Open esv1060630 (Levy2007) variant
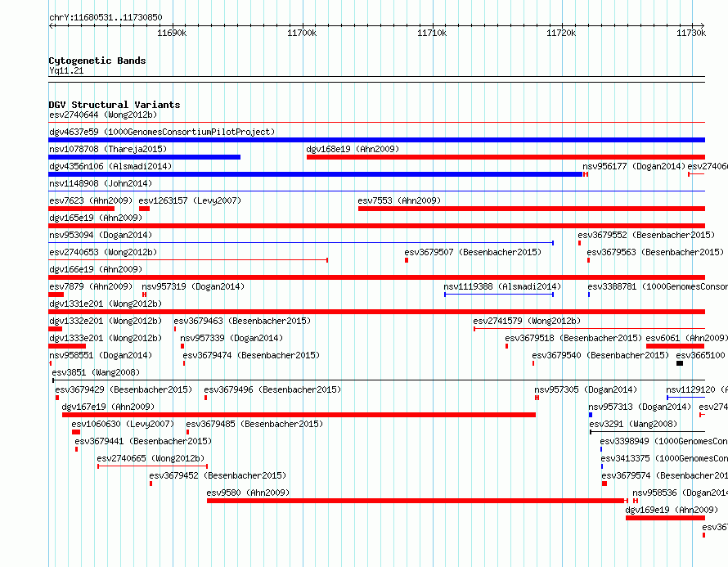 (x=123, y=424)
